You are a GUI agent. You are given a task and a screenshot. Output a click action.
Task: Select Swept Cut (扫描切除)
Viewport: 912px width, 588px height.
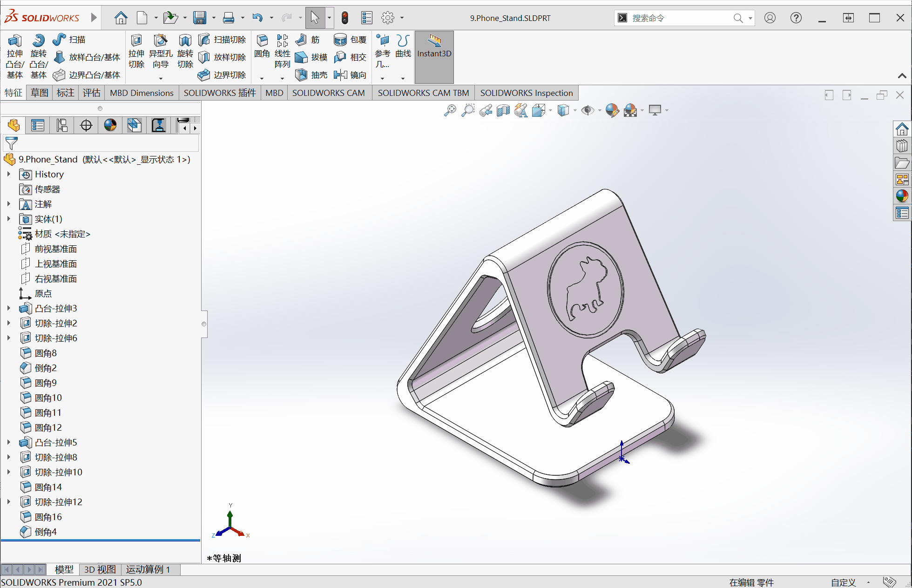pyautogui.click(x=222, y=40)
